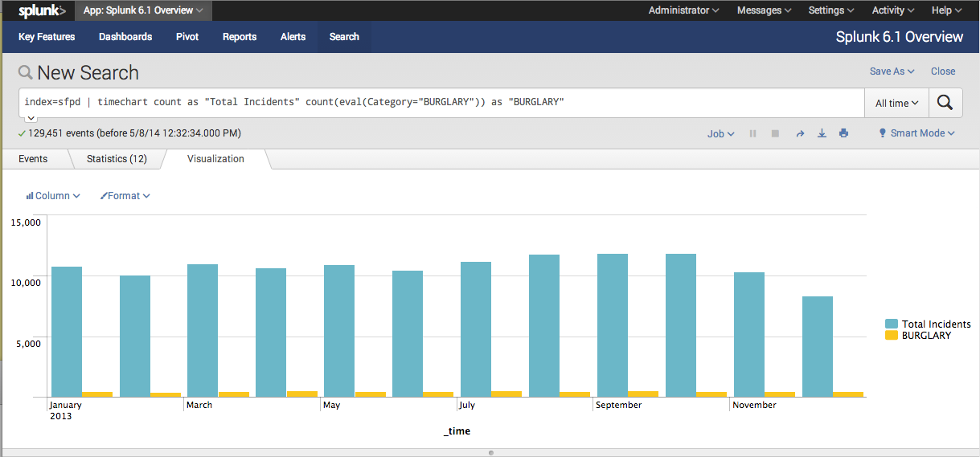Click the July x-axis label
This screenshot has width=980, height=457.
(467, 405)
